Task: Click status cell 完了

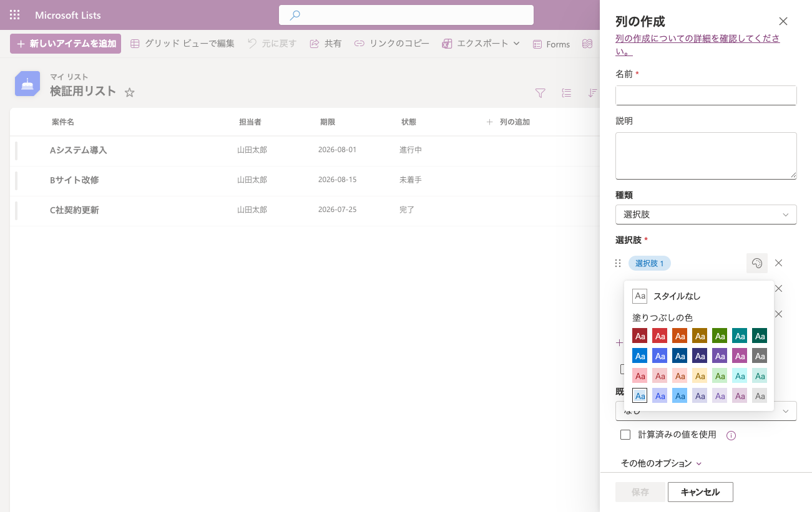Action: [x=407, y=210]
